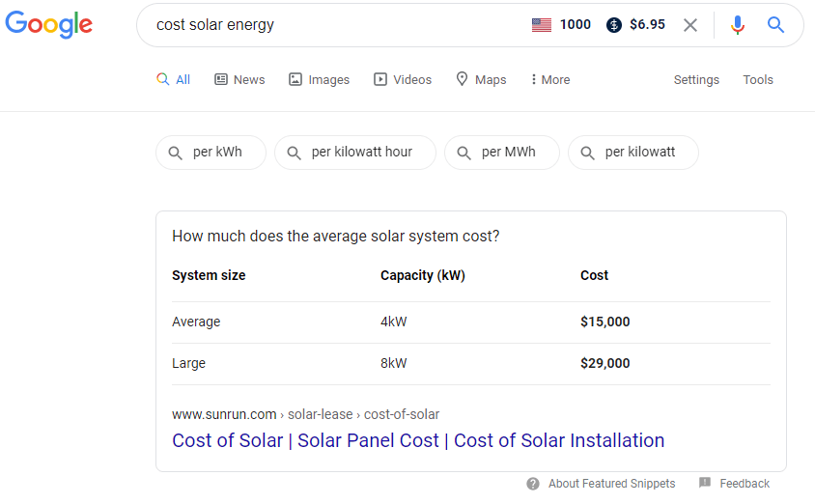Viewport: 815px width, 504px height.
Task: Select the "per kilowatt hour" suggestion chip
Action: pos(355,153)
